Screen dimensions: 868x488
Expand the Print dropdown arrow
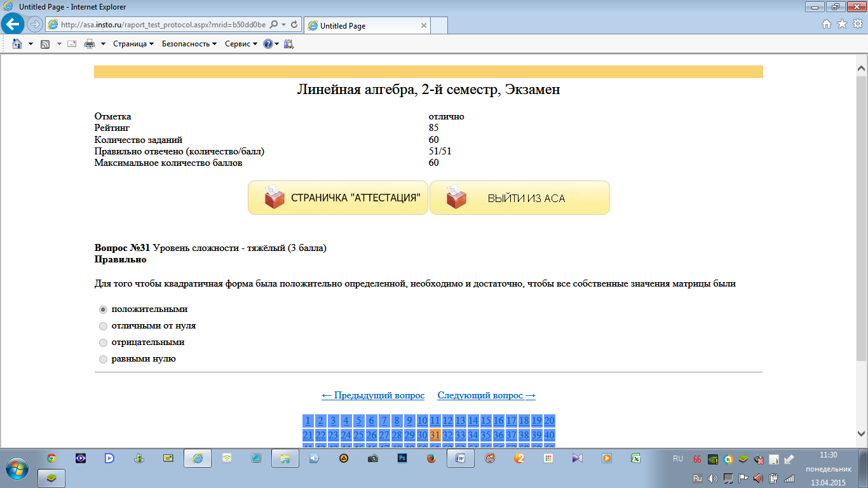click(104, 44)
